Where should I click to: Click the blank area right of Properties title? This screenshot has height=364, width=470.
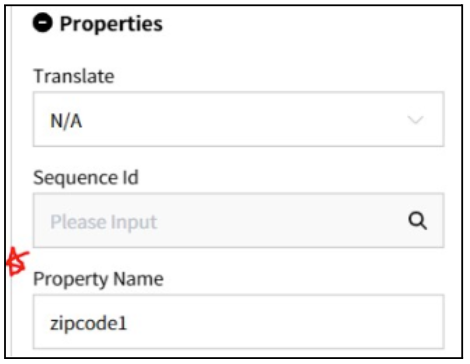[310, 24]
